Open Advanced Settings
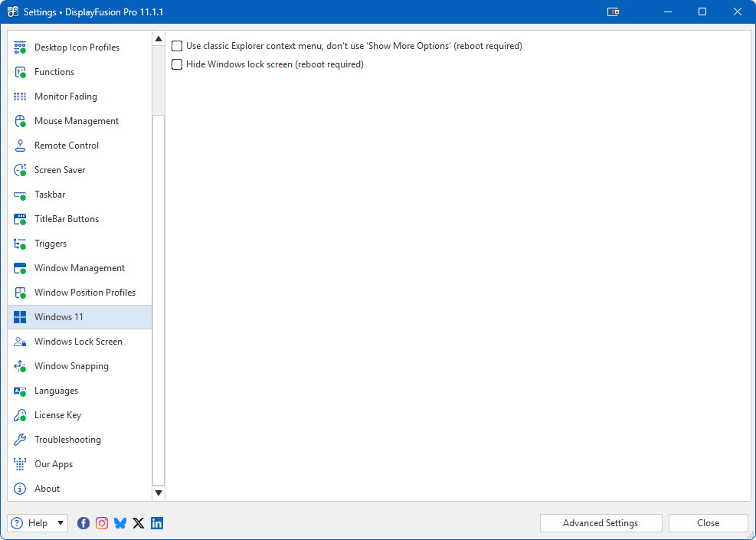Image resolution: width=756 pixels, height=540 pixels. (x=601, y=523)
